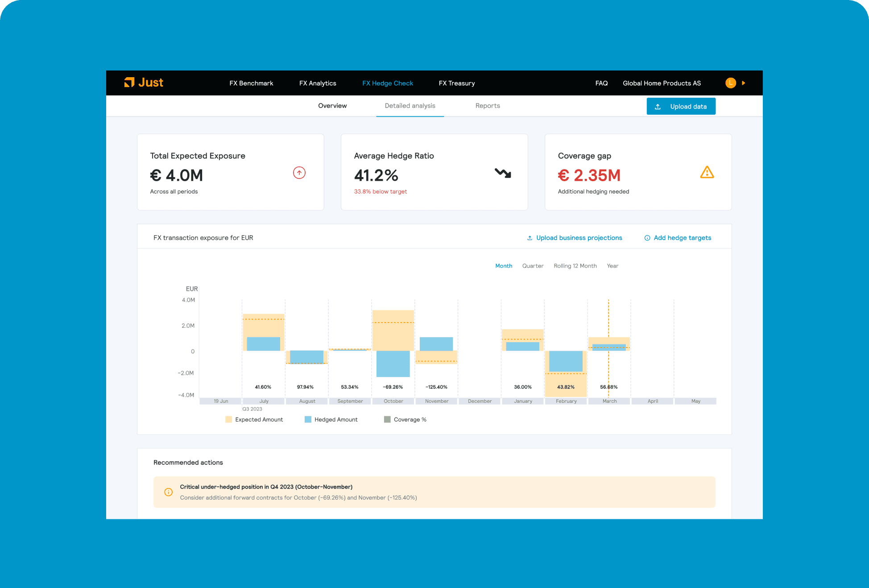This screenshot has width=869, height=588.
Task: Click the February month label on axis
Action: [x=566, y=401]
